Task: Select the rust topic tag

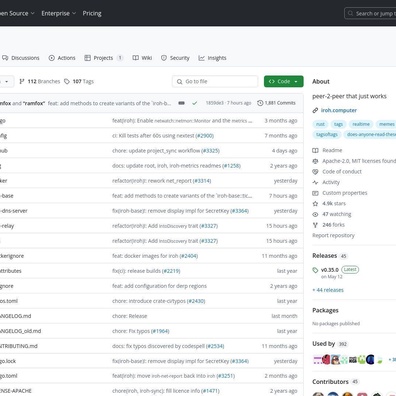Action: pos(320,124)
